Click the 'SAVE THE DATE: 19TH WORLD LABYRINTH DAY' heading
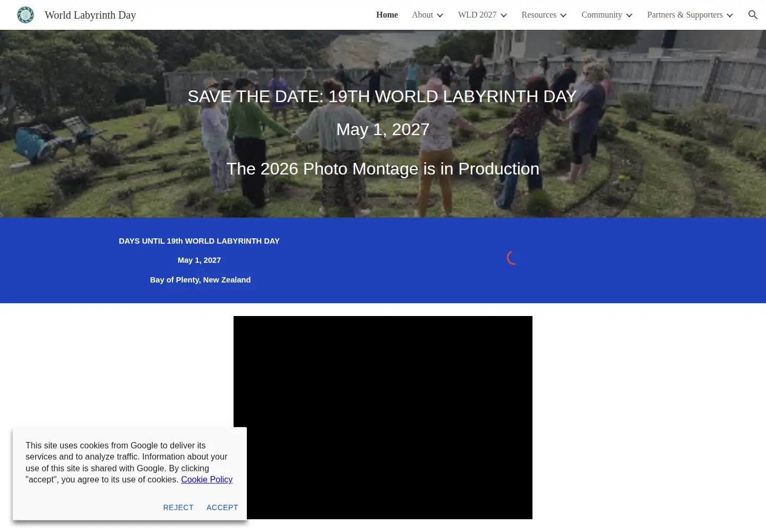 [x=382, y=96]
